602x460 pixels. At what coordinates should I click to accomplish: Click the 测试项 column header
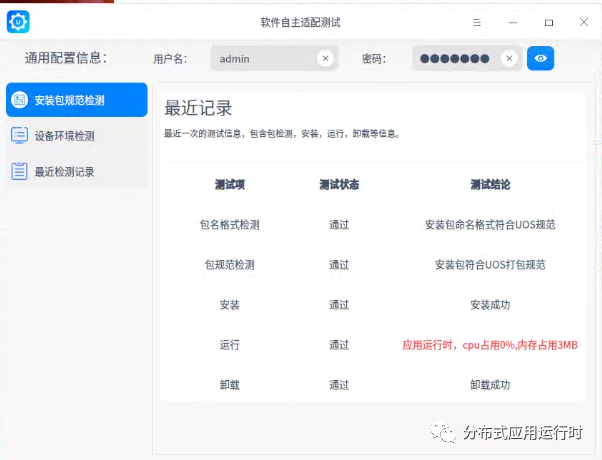230,185
